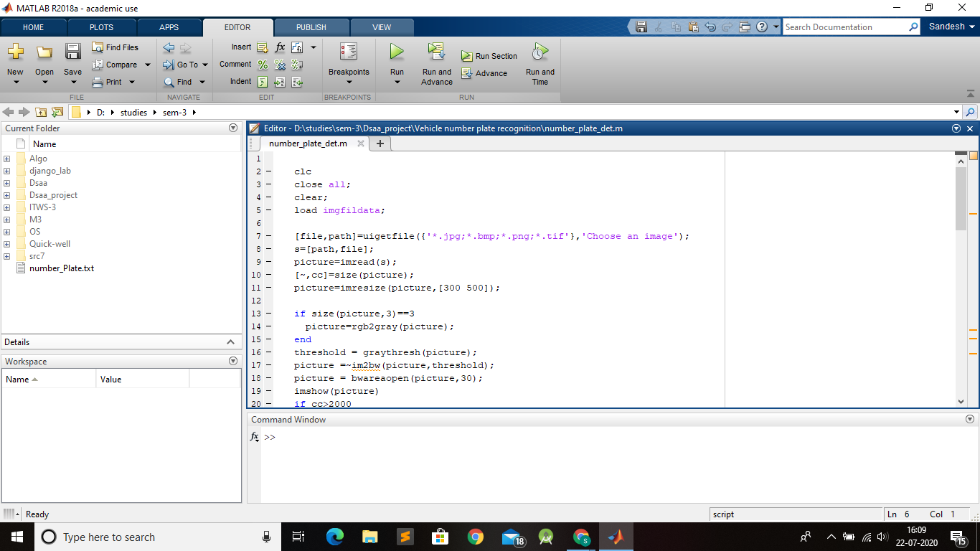
Task: Click the Insert function fx icon
Action: click(280, 47)
